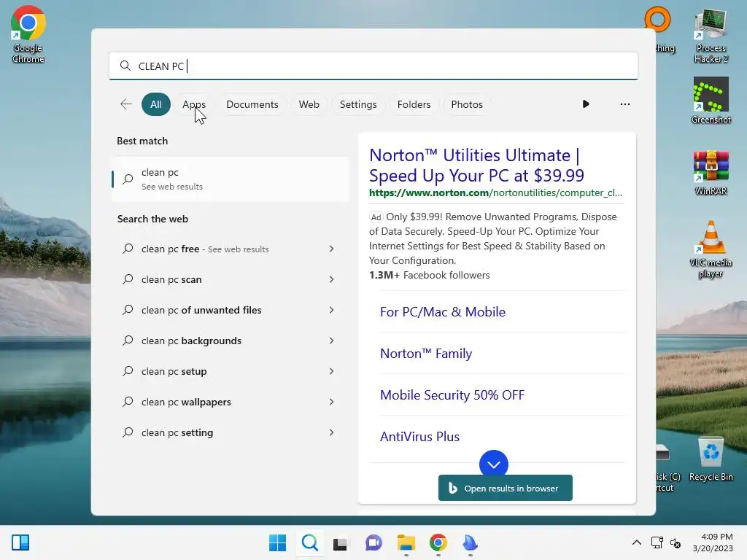The width and height of the screenshot is (747, 560).
Task: Show more filter tabs with play arrow
Action: pyautogui.click(x=586, y=104)
